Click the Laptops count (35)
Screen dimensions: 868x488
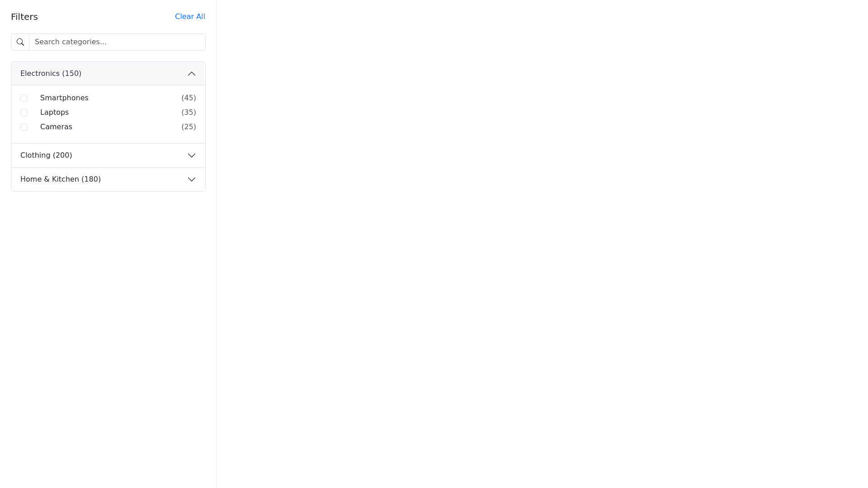189,113
